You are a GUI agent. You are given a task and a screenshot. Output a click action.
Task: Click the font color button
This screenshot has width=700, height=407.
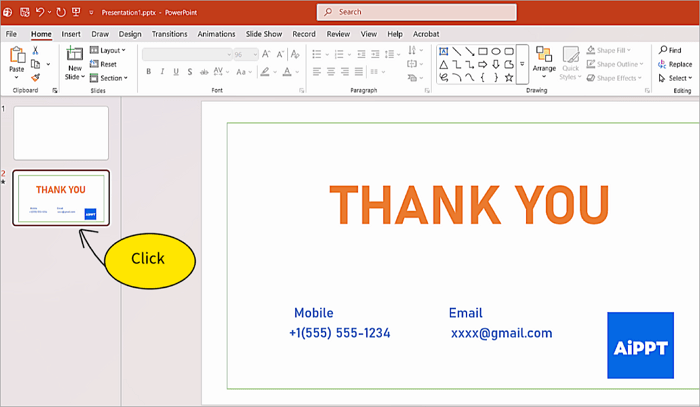pos(283,72)
